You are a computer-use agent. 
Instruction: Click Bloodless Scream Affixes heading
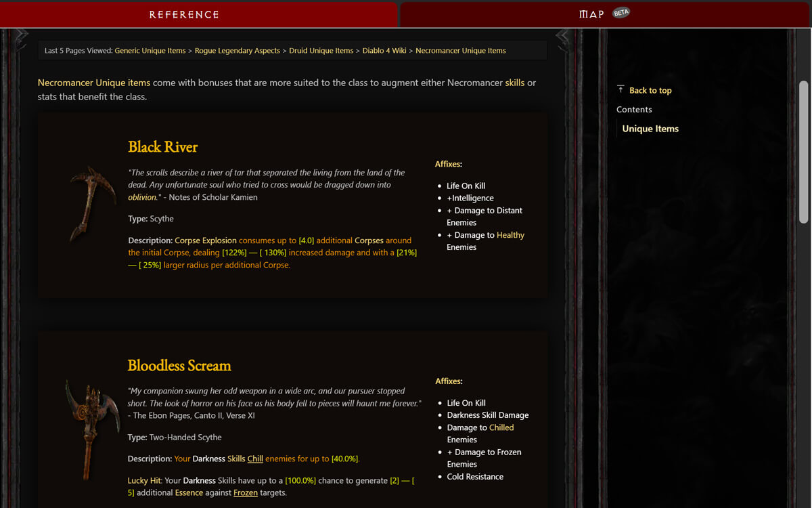449,381
